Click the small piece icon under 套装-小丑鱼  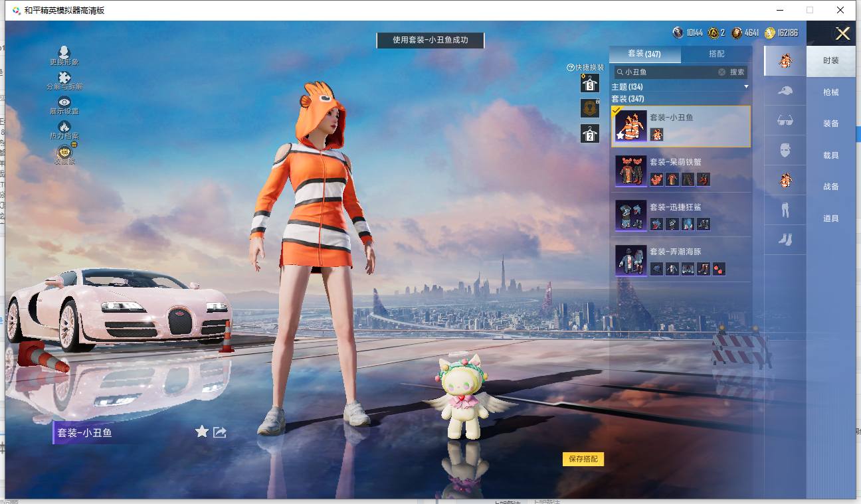(656, 134)
